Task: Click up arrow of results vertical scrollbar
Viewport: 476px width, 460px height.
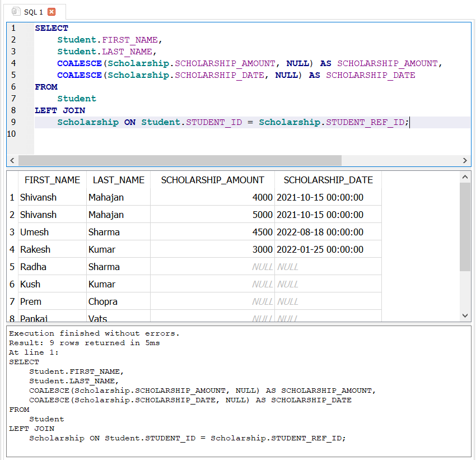Action: [x=465, y=176]
